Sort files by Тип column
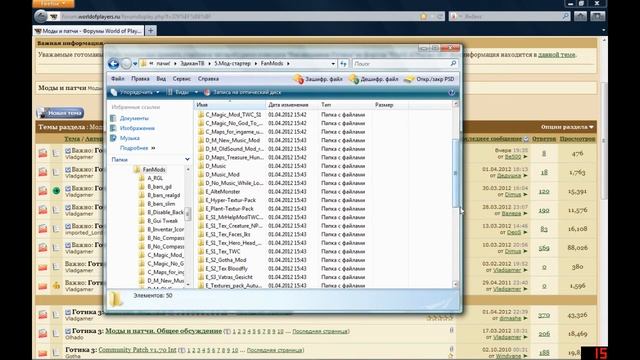The height and width of the screenshot is (360, 640). (x=345, y=105)
